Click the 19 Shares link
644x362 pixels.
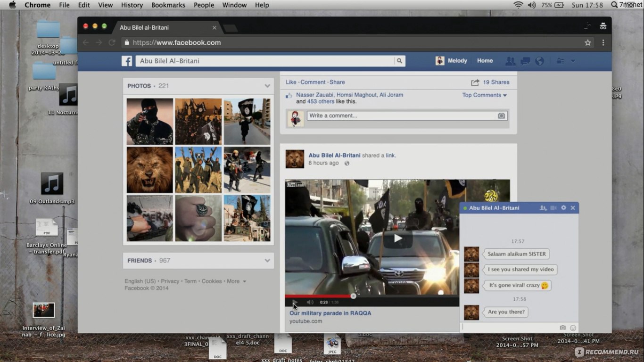(496, 82)
